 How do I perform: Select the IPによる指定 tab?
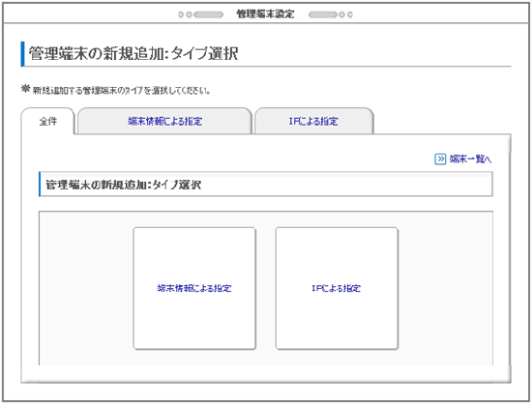[313, 121]
